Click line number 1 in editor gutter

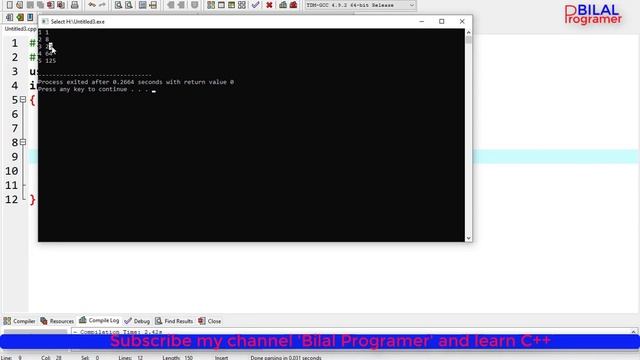point(15,43)
